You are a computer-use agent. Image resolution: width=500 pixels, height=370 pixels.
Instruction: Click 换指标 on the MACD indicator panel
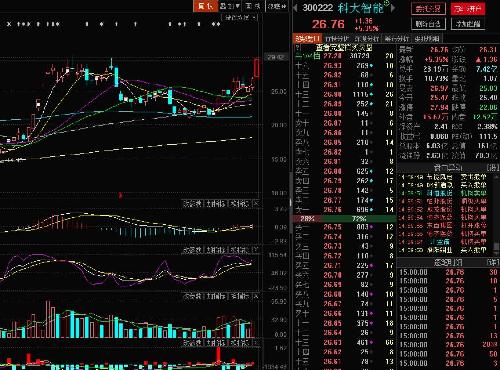tap(239, 203)
